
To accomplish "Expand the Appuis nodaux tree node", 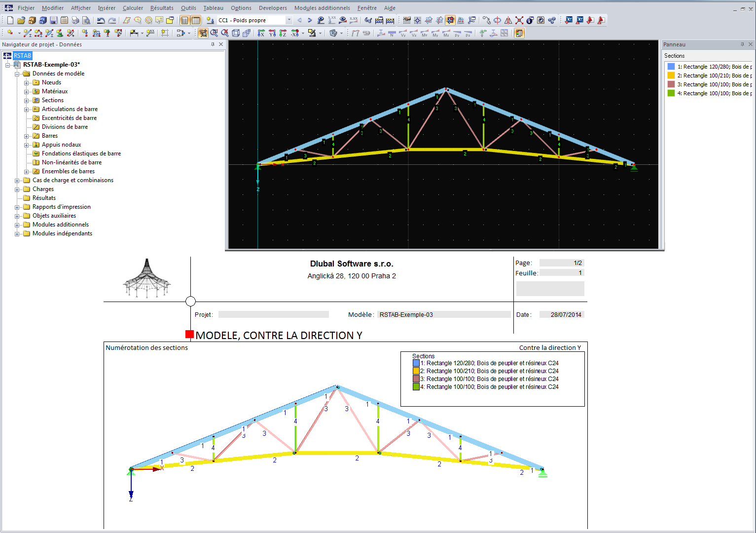I will [27, 145].
